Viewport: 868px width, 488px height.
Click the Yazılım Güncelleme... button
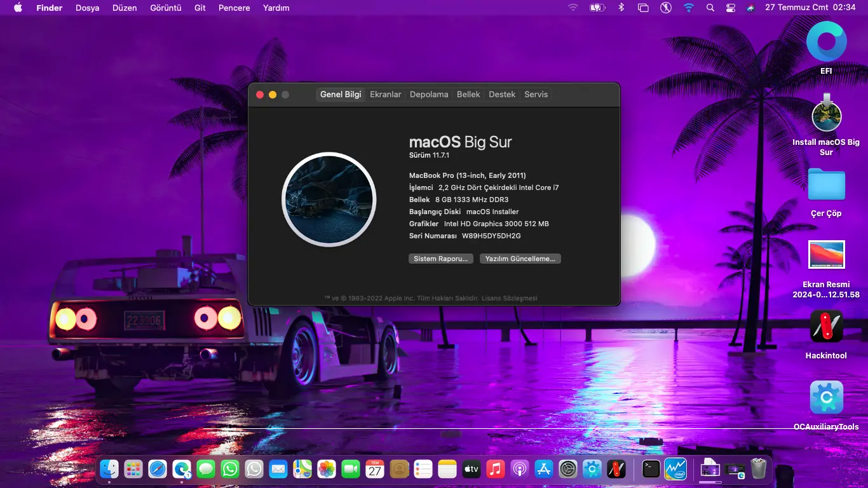tap(520, 259)
